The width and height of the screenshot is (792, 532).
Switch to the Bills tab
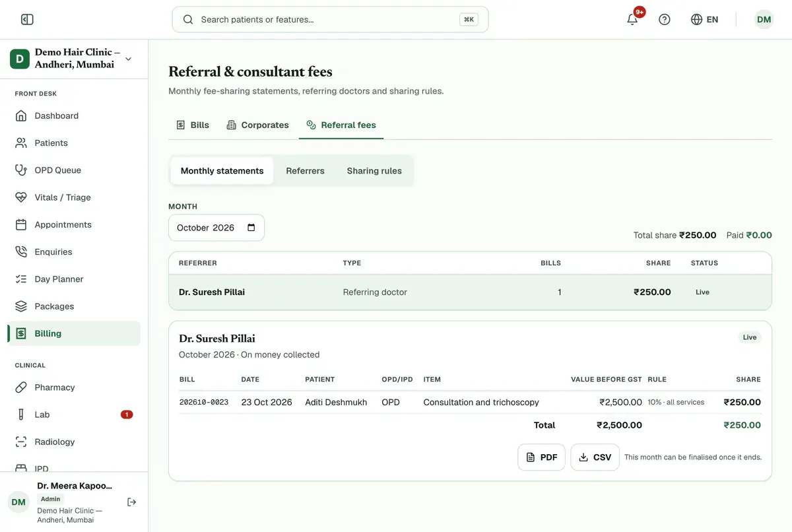pyautogui.click(x=193, y=125)
